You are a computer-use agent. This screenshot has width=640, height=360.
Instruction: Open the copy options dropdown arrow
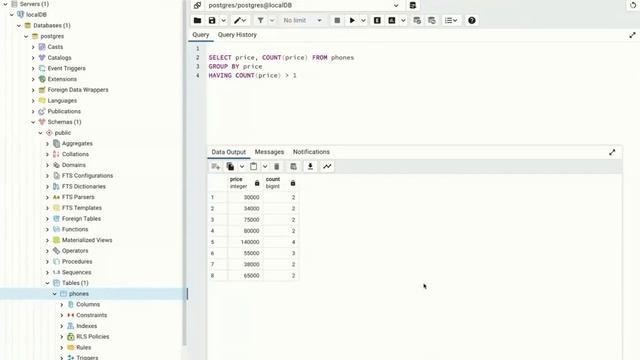[242, 167]
